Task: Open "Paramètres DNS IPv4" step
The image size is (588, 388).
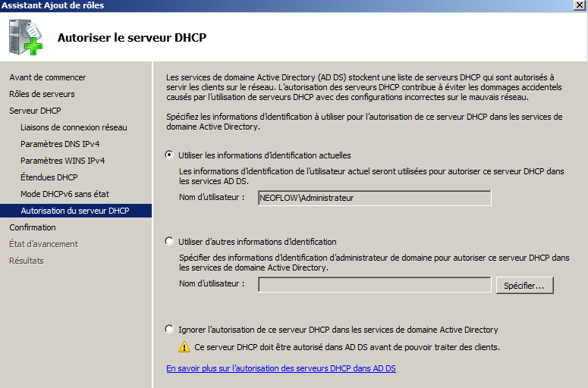Action: pyautogui.click(x=60, y=144)
